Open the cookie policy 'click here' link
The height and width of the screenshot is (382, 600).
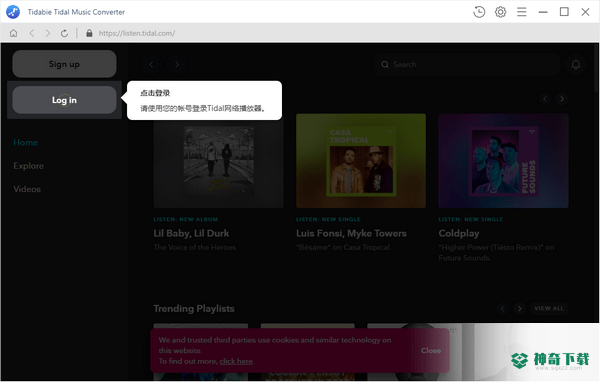tap(236, 361)
